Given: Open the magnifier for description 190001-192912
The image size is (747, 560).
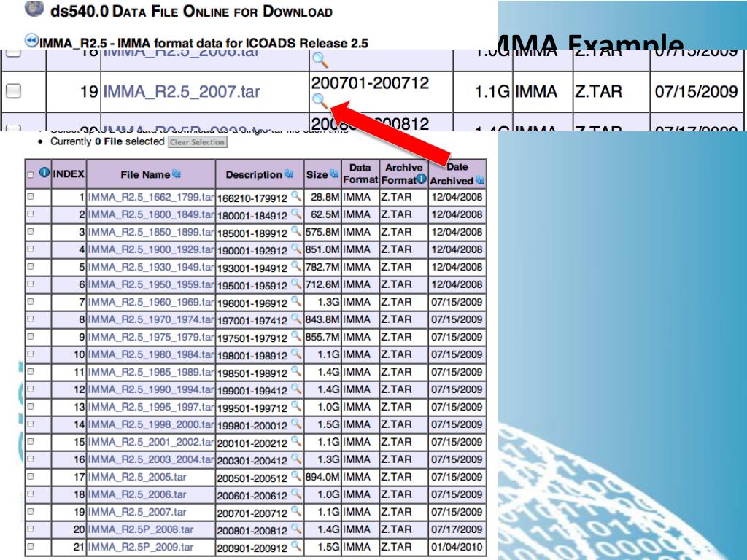Looking at the screenshot, I should [x=296, y=248].
